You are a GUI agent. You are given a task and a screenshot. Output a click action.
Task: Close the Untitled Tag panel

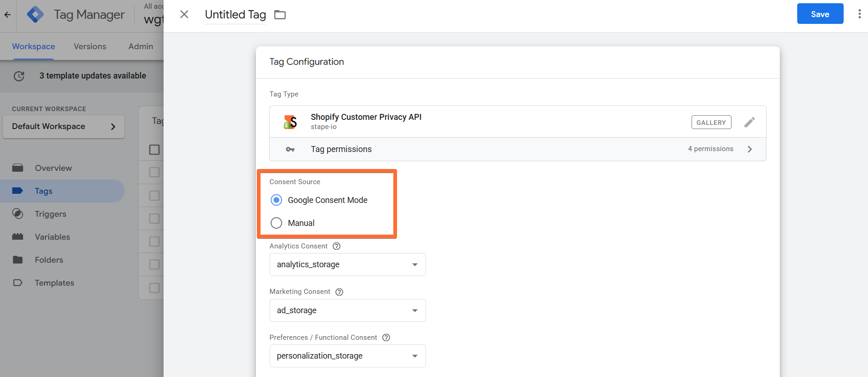tap(184, 14)
